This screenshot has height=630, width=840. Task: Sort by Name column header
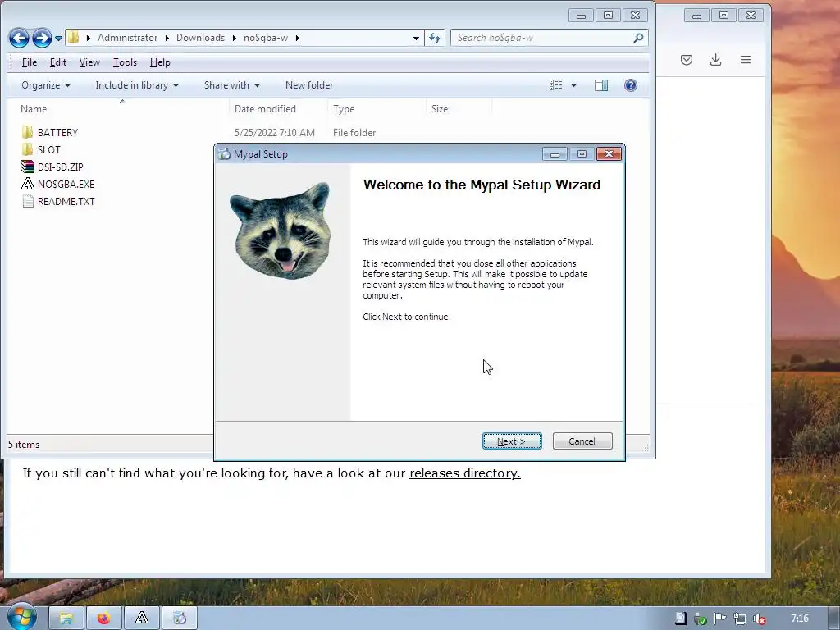pyautogui.click(x=33, y=109)
